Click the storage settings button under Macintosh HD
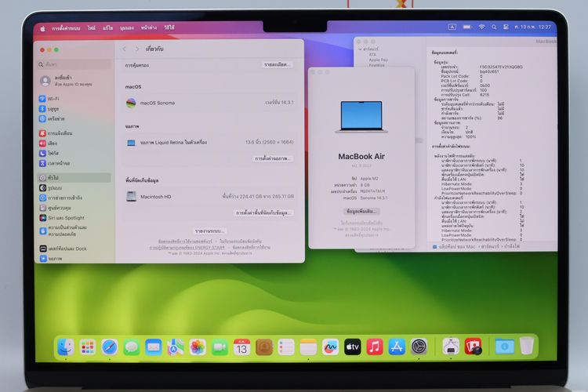The height and width of the screenshot is (392, 588). tap(263, 212)
